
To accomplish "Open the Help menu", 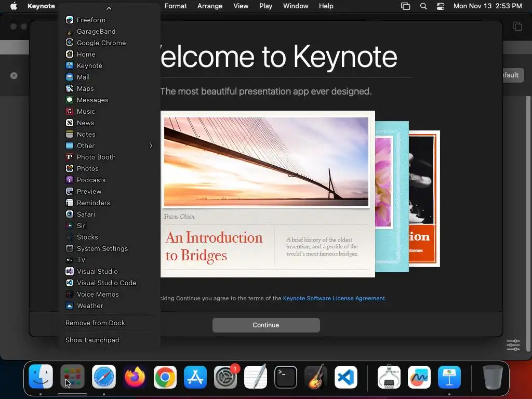I will pos(326,6).
